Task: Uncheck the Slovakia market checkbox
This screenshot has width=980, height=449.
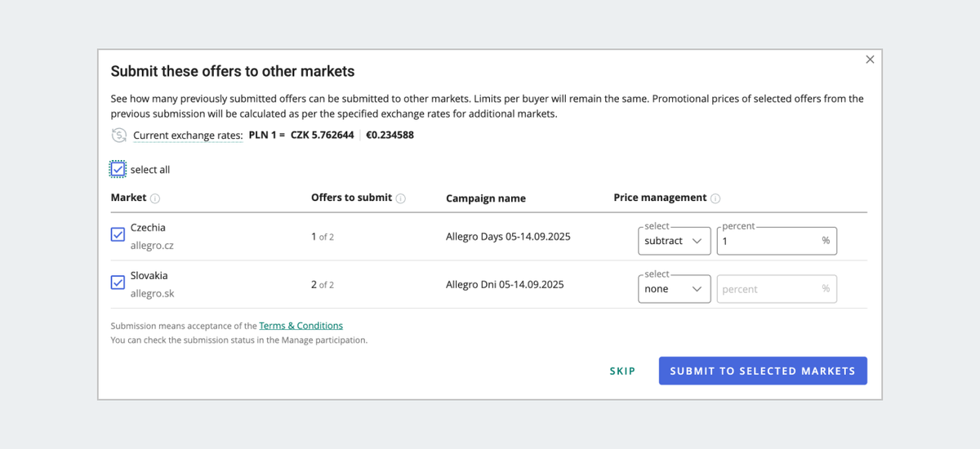Action: pos(118,282)
